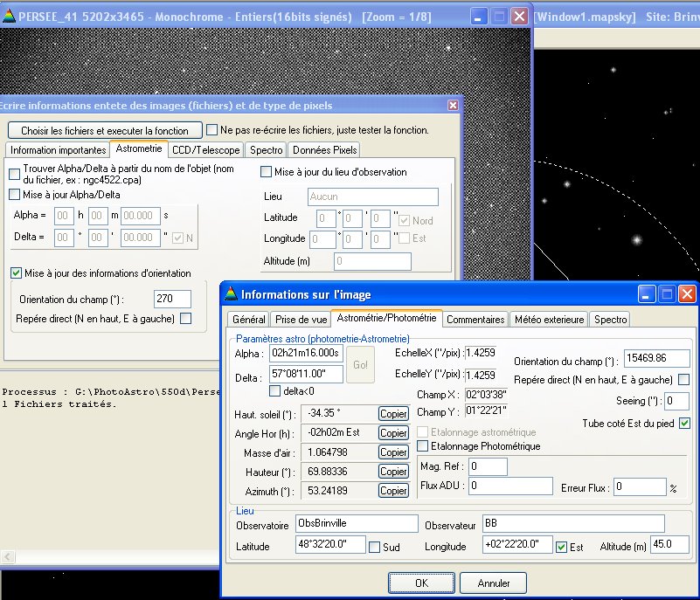Switch to the CCD/Telescope tab
Viewport: 700px width, 600px height.
205,150
